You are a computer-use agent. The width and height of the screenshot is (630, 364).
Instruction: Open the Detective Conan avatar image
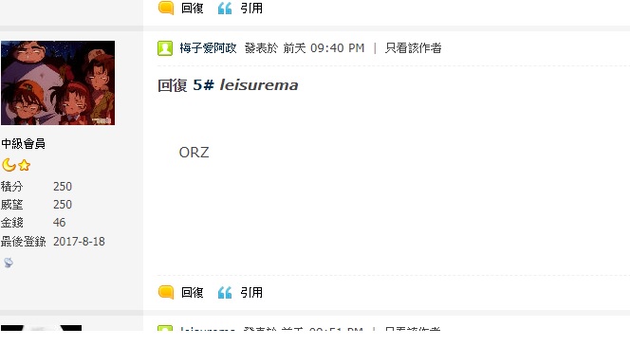[58, 82]
